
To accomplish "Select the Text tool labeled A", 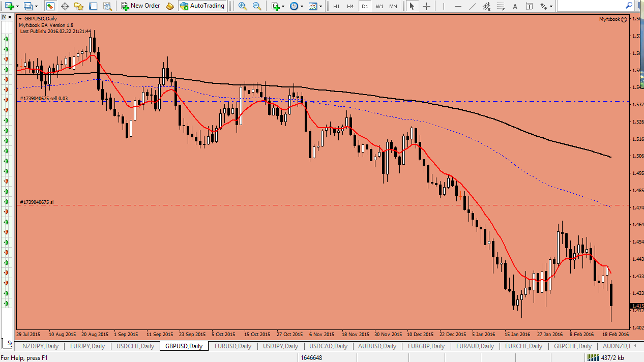I will (515, 6).
